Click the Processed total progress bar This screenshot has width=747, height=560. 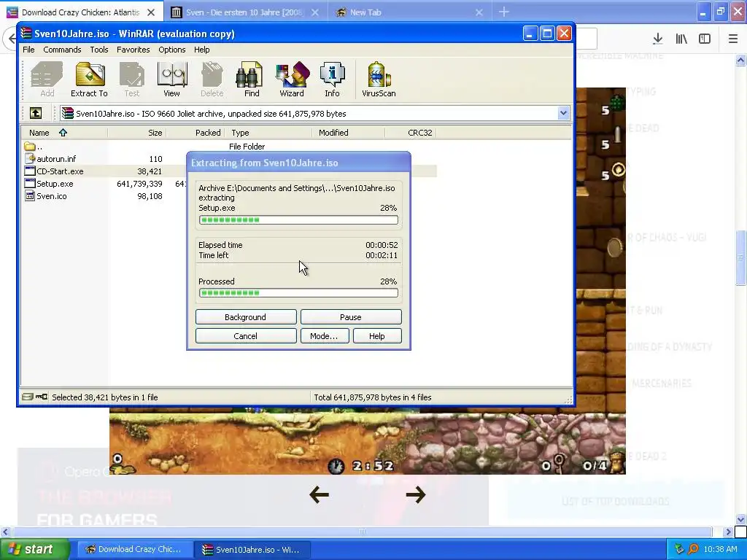point(298,293)
